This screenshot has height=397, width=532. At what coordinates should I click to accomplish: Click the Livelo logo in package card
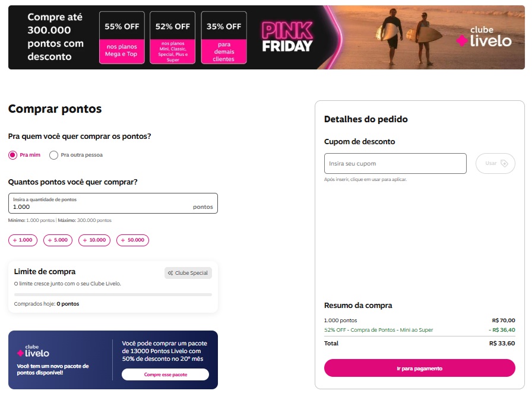(33, 351)
